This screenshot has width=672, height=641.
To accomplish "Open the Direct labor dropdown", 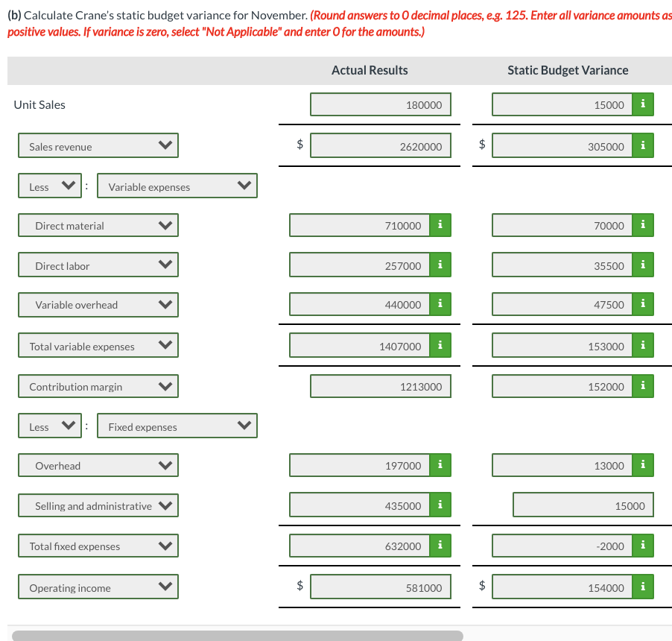I will click(x=98, y=265).
